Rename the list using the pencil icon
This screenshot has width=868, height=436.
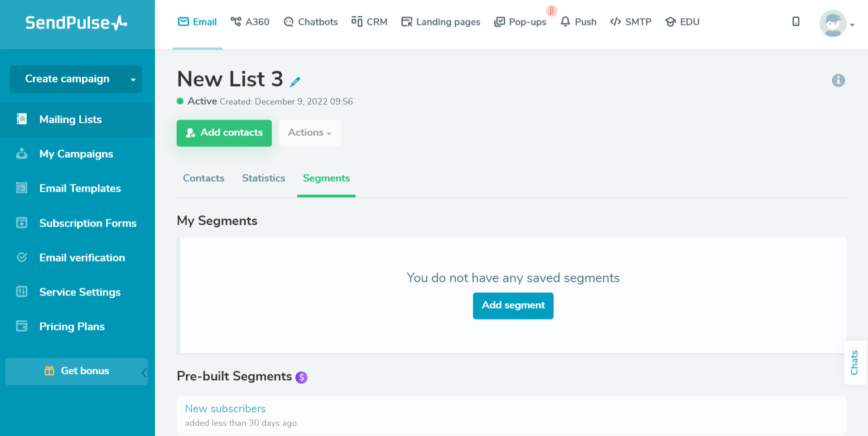295,82
